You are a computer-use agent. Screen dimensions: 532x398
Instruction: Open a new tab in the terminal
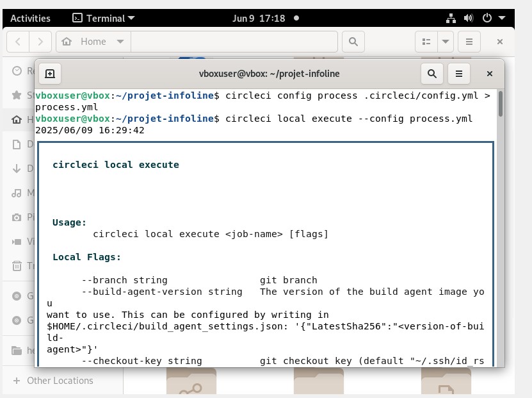click(x=50, y=74)
